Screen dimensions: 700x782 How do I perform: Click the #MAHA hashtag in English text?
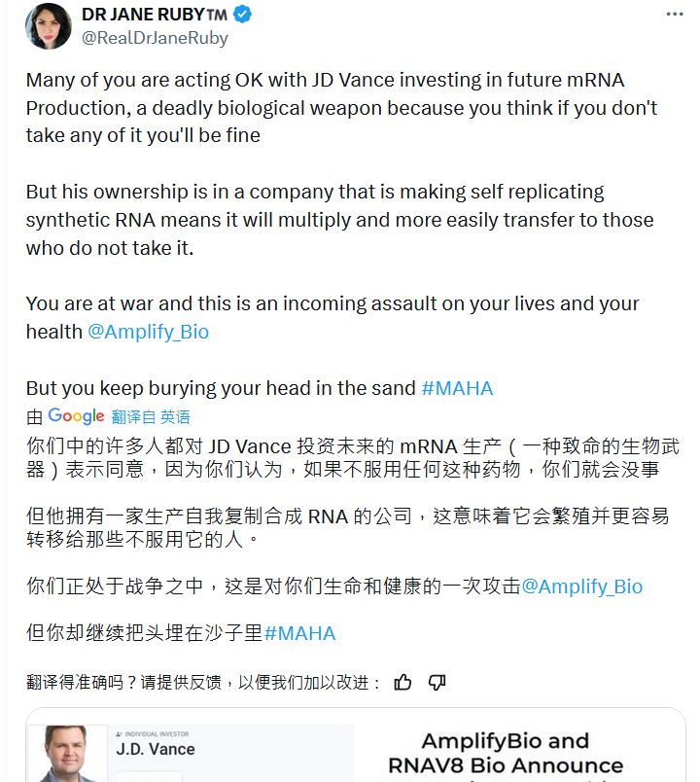[x=457, y=388]
